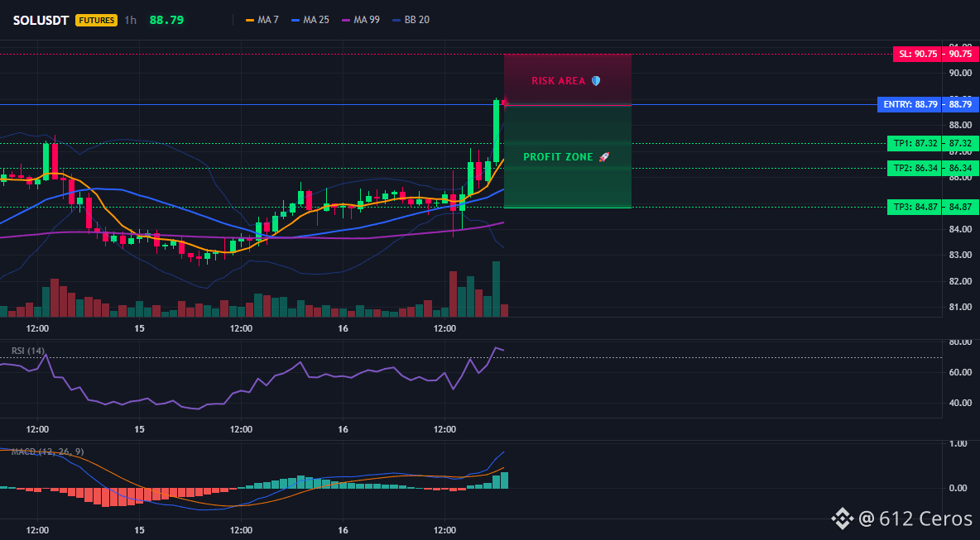
Task: Click the 88.00 price axis value
Action: tap(961, 125)
